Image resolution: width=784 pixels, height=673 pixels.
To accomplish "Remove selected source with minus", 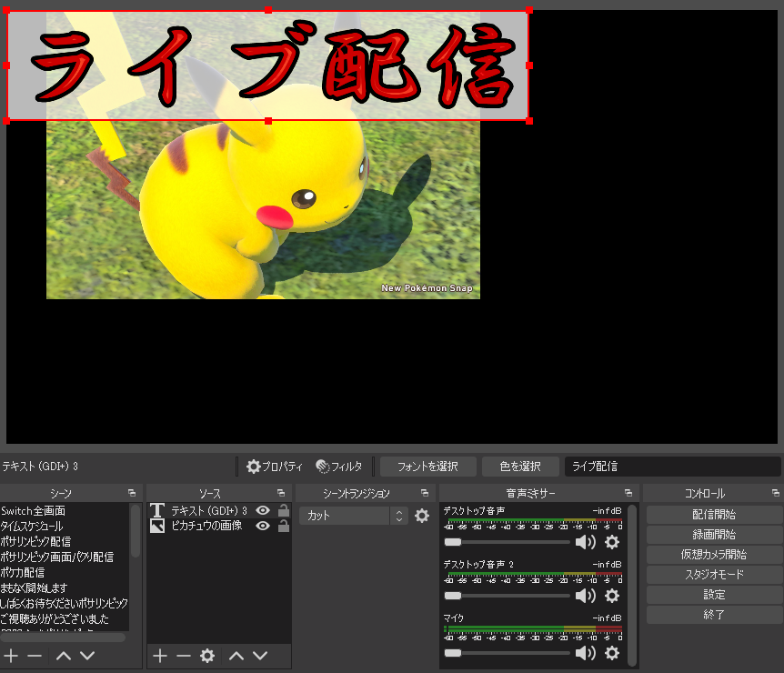I will tap(184, 656).
